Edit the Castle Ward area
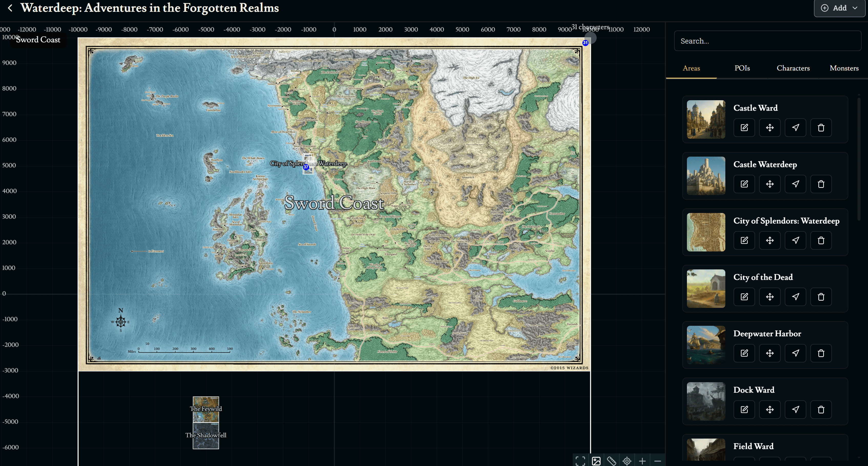 click(744, 127)
